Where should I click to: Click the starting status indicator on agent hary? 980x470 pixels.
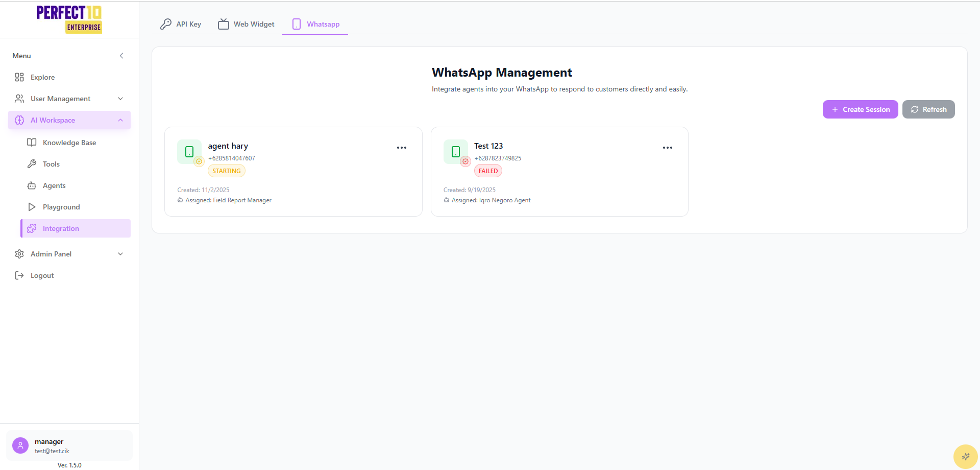[x=199, y=161]
